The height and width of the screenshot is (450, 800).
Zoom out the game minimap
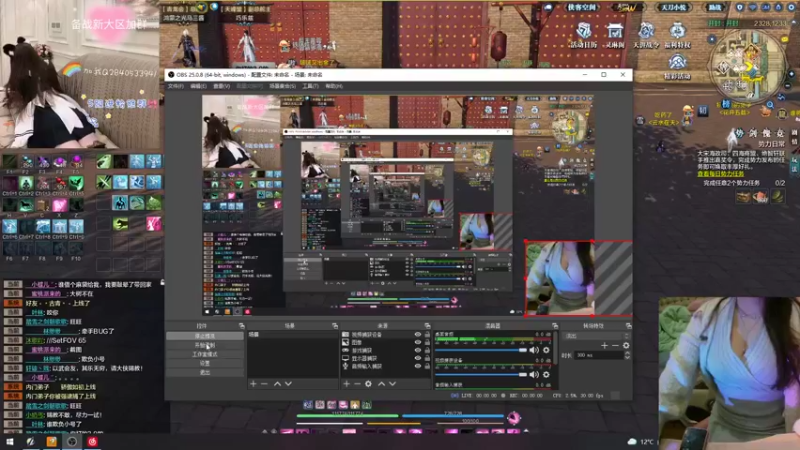pyautogui.click(x=788, y=86)
